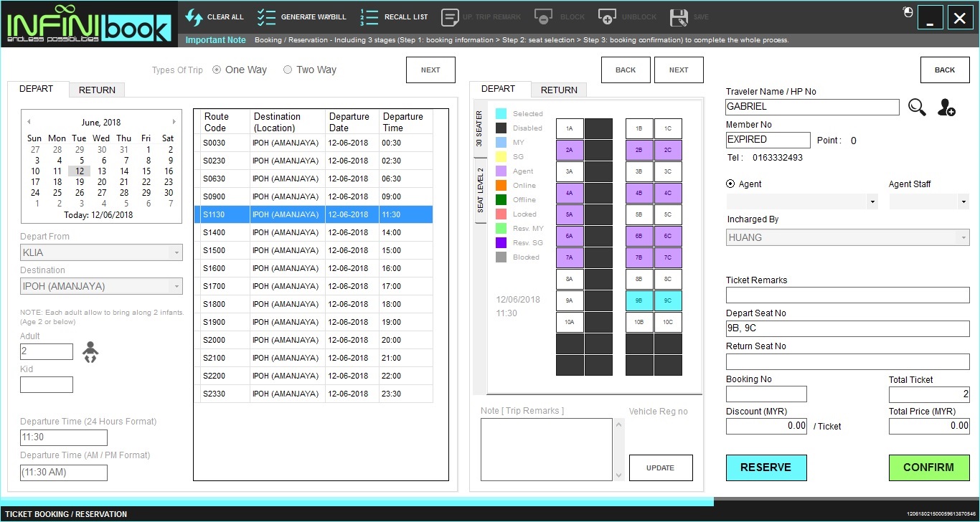Click the infant baby icon
Image resolution: width=980 pixels, height=522 pixels.
point(90,352)
